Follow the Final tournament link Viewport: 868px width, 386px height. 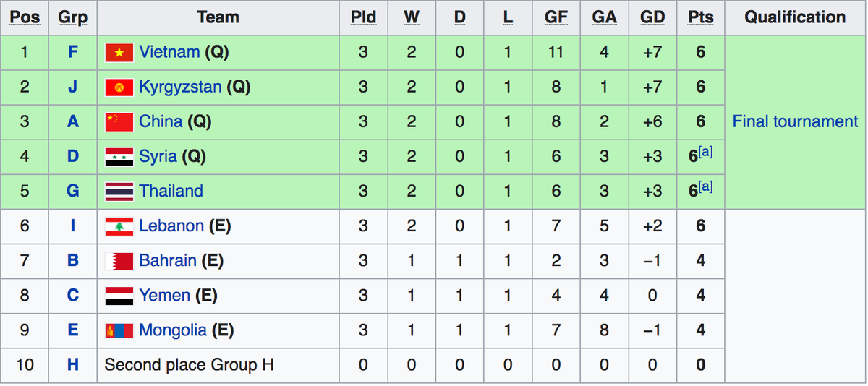click(x=795, y=121)
